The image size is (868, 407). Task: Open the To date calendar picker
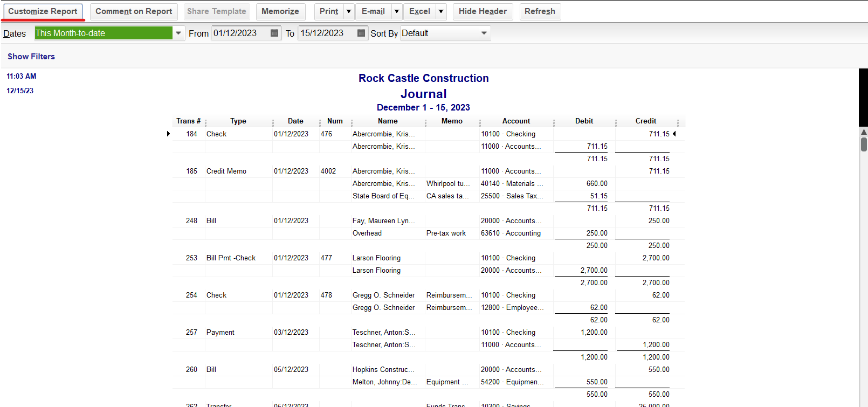(361, 33)
